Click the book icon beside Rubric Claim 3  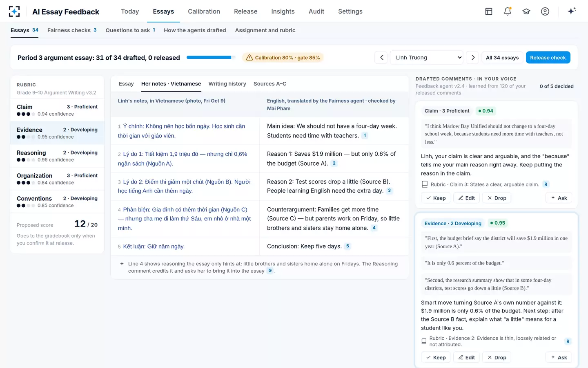[x=425, y=184]
